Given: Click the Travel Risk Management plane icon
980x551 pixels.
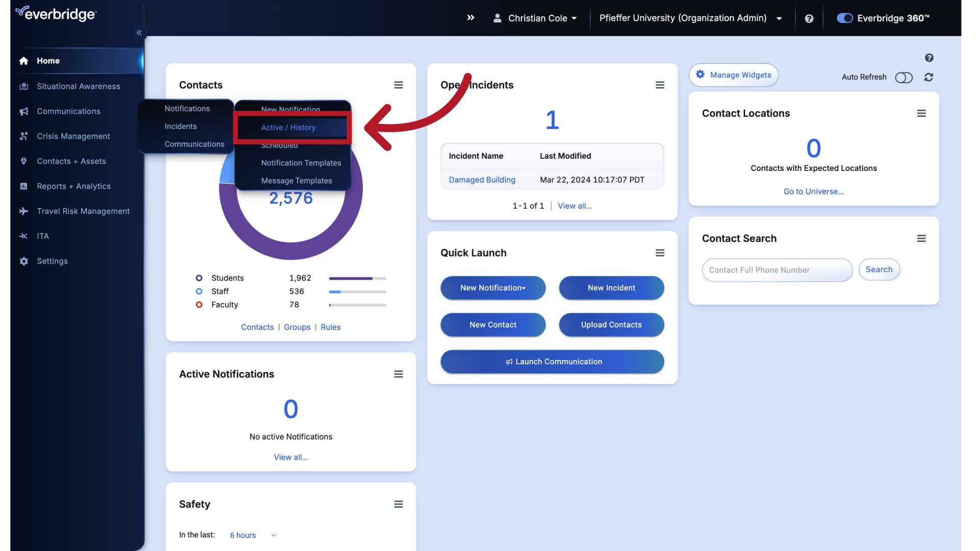Looking at the screenshot, I should (23, 211).
